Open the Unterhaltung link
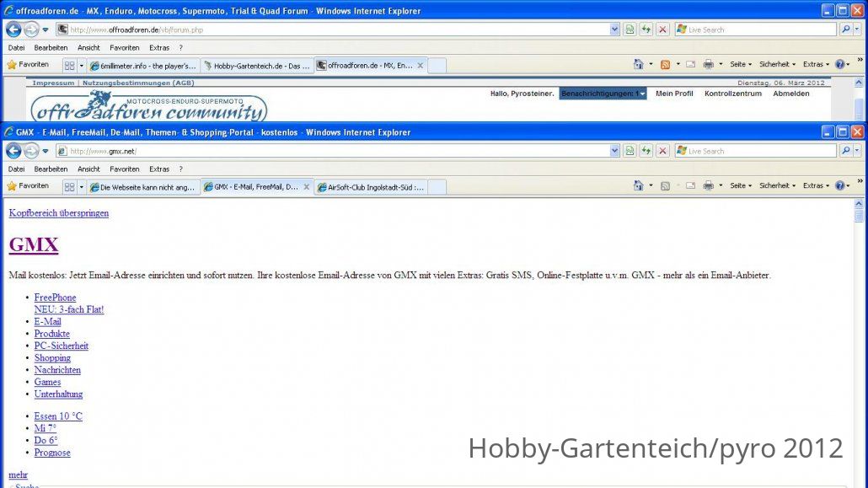This screenshot has width=868, height=488. coord(58,394)
